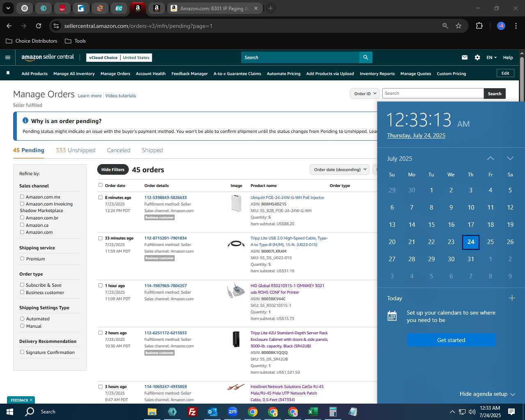Viewport: 525px width, 420px height.
Task: Switch to the Canceled orders tab
Action: coord(119,151)
